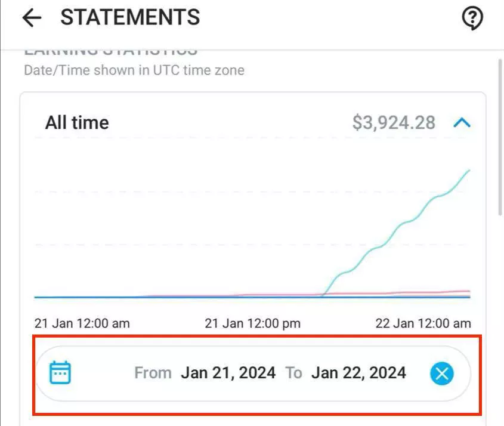This screenshot has height=426, width=504.
Task: Collapse the All time earnings chart
Action: pos(462,123)
